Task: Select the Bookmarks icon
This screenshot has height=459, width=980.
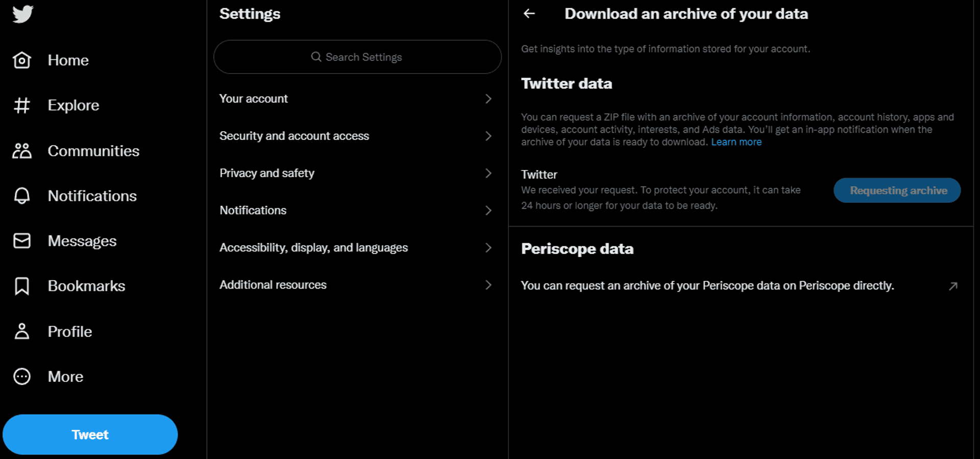Action: click(x=21, y=286)
